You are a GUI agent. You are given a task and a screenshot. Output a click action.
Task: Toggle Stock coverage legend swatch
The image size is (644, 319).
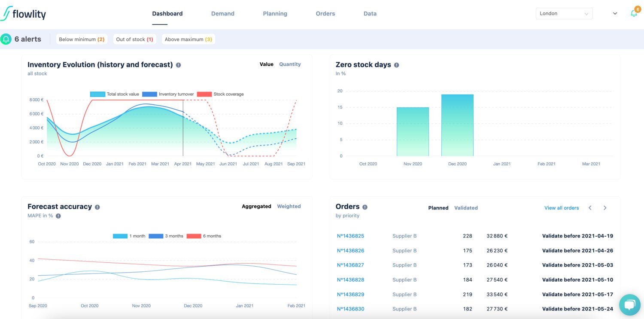[205, 94]
